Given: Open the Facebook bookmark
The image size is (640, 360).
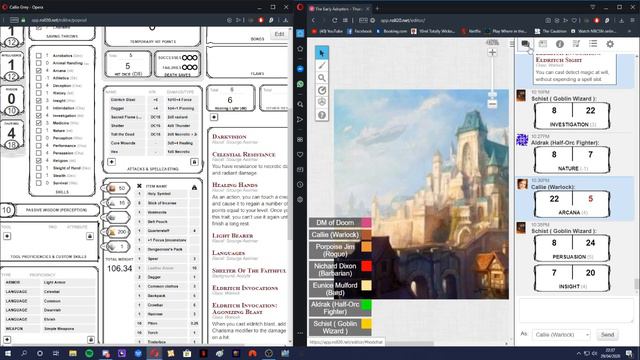Looking at the screenshot, I should click(x=359, y=31).
